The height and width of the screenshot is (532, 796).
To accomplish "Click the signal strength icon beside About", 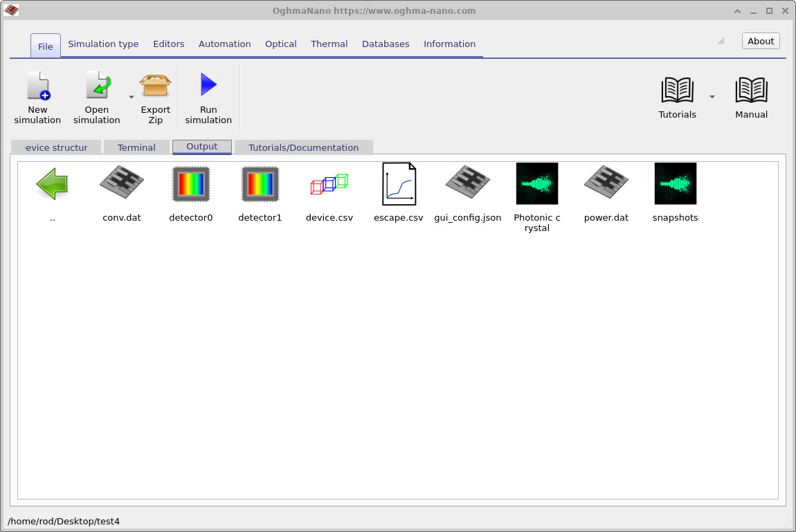I will pyautogui.click(x=721, y=41).
